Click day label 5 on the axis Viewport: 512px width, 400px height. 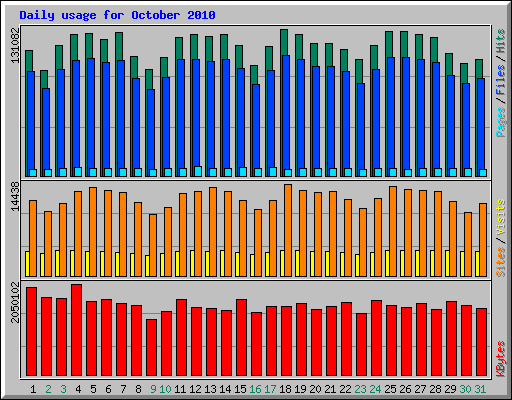(x=93, y=389)
